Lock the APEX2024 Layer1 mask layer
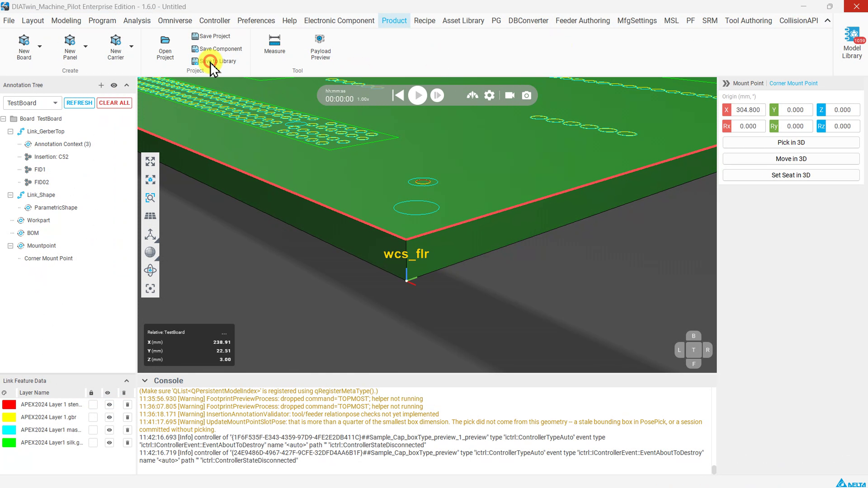 (93, 430)
